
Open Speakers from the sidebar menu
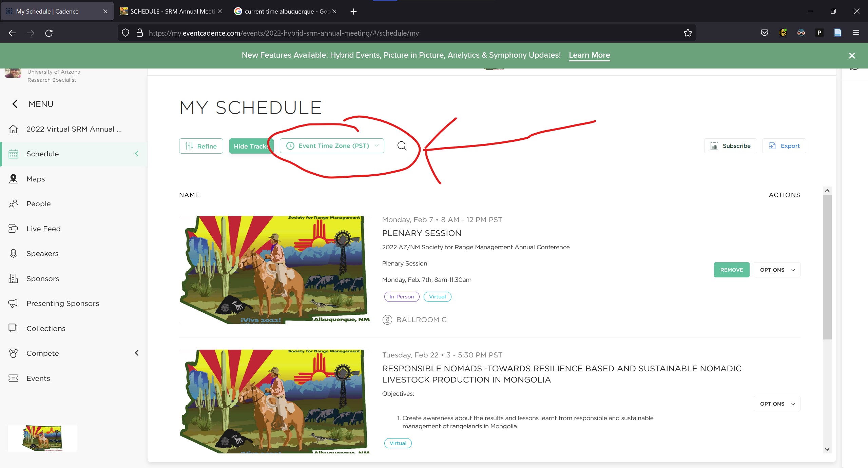point(42,254)
